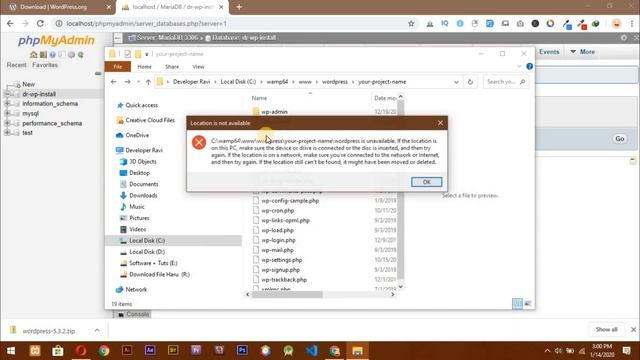Open the More dropdown in phpMyAdmin

[x=582, y=52]
